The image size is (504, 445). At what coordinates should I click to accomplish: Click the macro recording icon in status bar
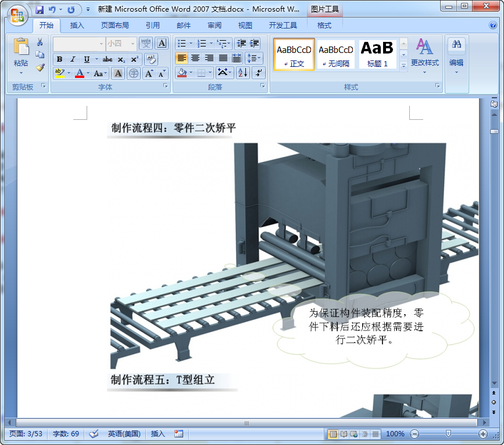(178, 434)
